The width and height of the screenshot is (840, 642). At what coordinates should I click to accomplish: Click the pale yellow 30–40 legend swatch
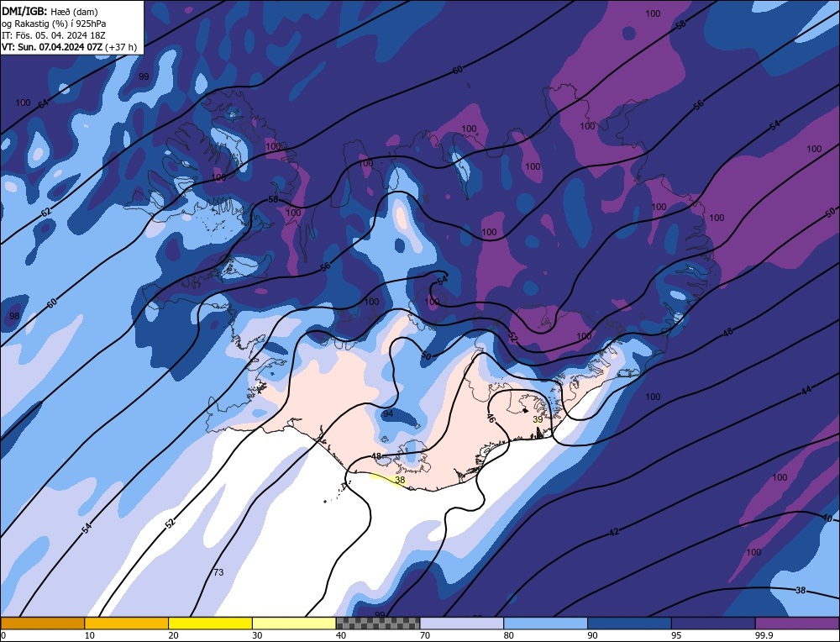[x=294, y=623]
